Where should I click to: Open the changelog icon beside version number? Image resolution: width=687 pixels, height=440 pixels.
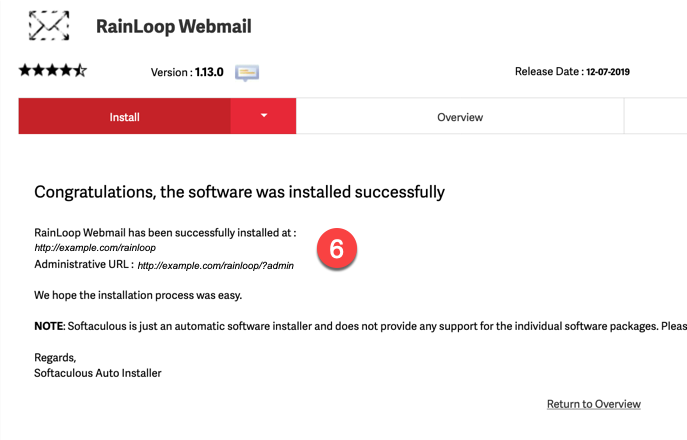click(247, 72)
